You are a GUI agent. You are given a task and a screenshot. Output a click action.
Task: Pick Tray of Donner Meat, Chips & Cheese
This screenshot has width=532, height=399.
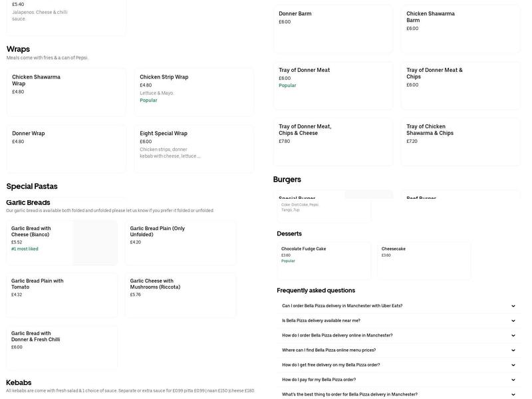[332, 142]
